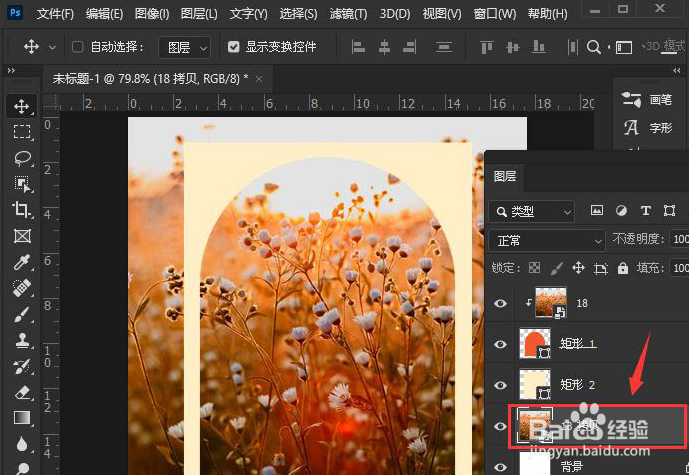The width and height of the screenshot is (689, 475).
Task: Select the Gradient tool
Action: pyautogui.click(x=22, y=418)
